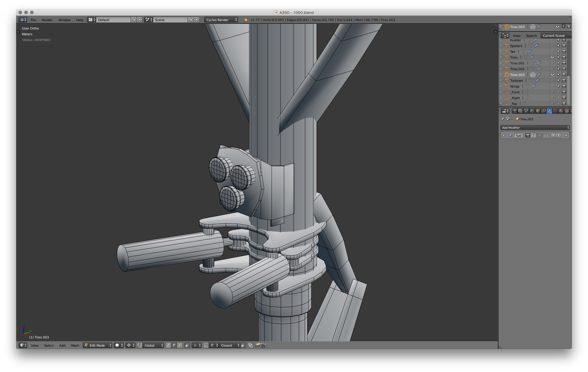Toggle the snap magnet icon
The height and width of the screenshot is (372, 588).
[206, 345]
